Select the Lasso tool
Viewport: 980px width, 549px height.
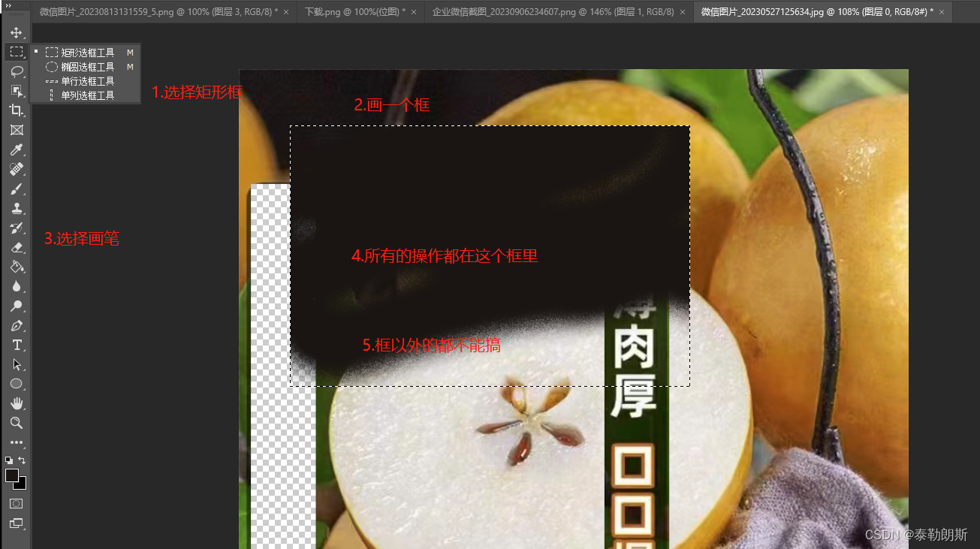point(17,71)
